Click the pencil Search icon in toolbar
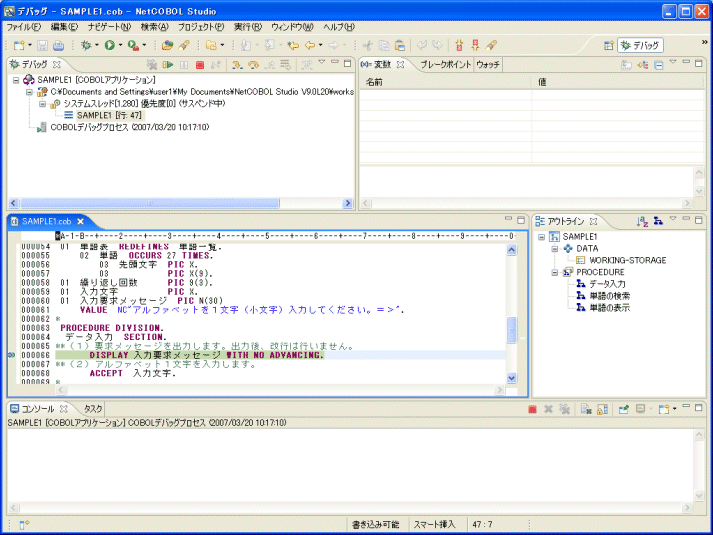The height and width of the screenshot is (535, 713). tap(184, 45)
